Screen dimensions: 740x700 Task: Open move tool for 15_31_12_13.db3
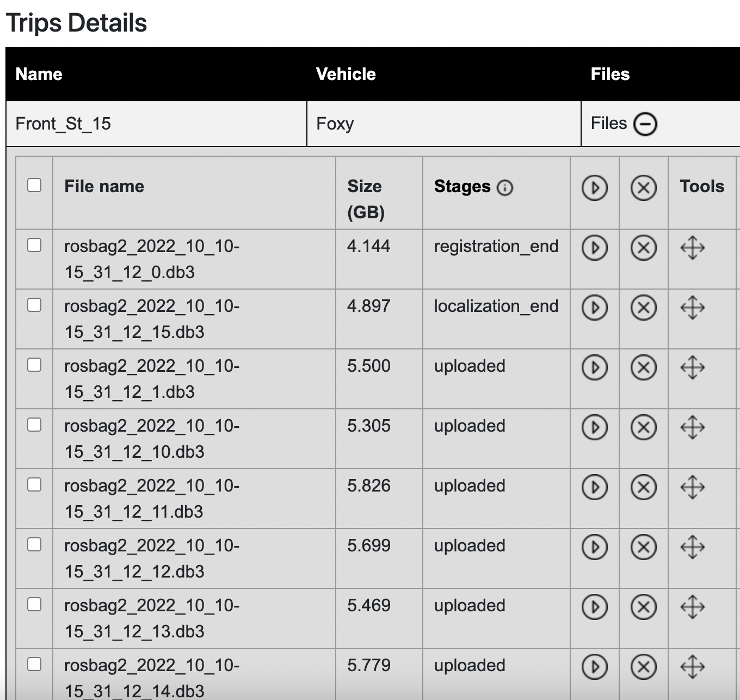coord(693,607)
